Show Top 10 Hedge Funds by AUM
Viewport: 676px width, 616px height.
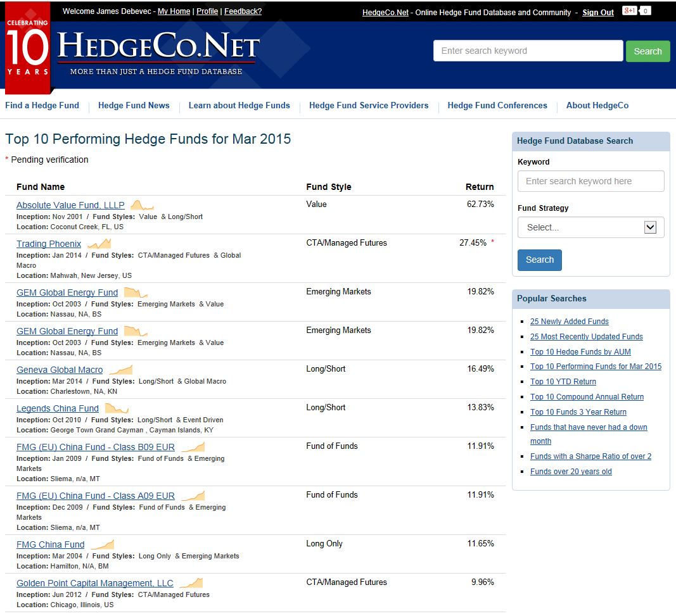580,352
